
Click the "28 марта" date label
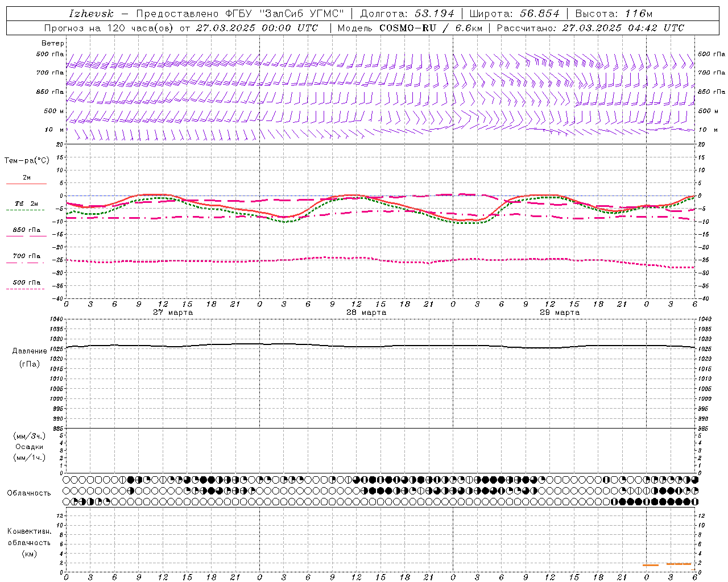tap(366, 313)
